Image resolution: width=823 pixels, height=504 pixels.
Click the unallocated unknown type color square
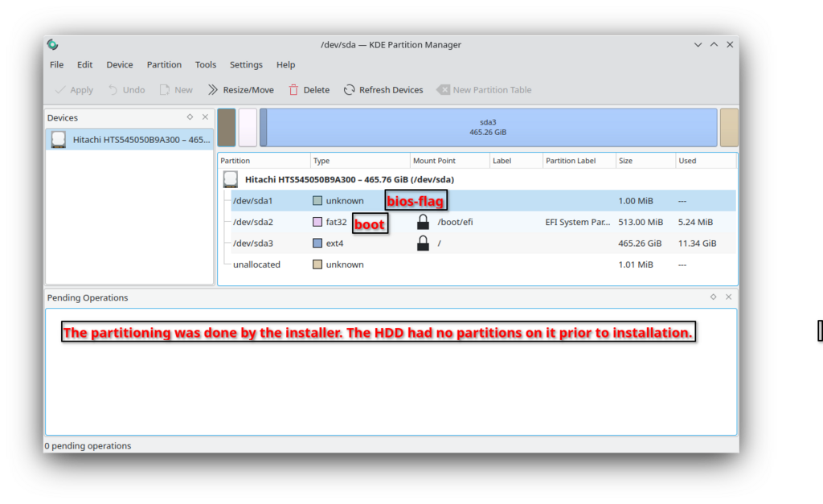pyautogui.click(x=317, y=264)
